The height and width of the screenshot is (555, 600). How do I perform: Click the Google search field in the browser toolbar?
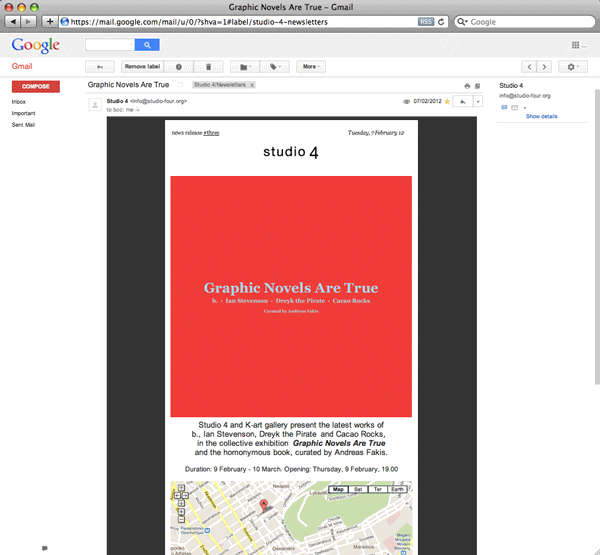pyautogui.click(x=525, y=22)
